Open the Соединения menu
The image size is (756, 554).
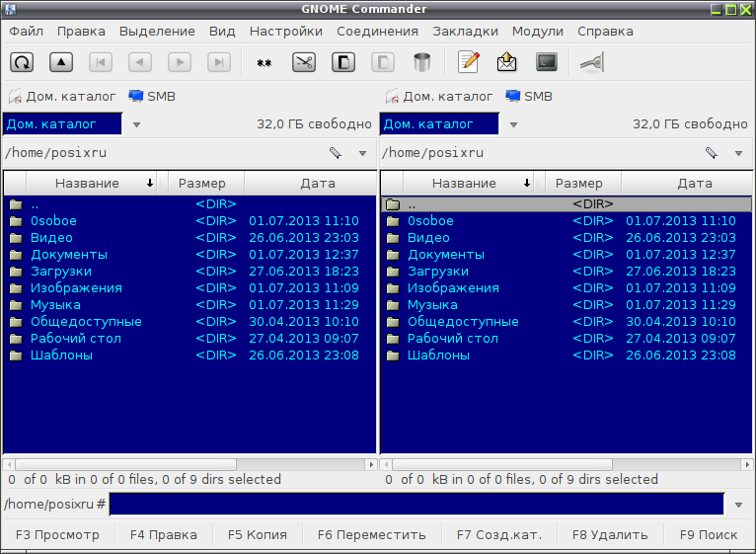pos(378,32)
